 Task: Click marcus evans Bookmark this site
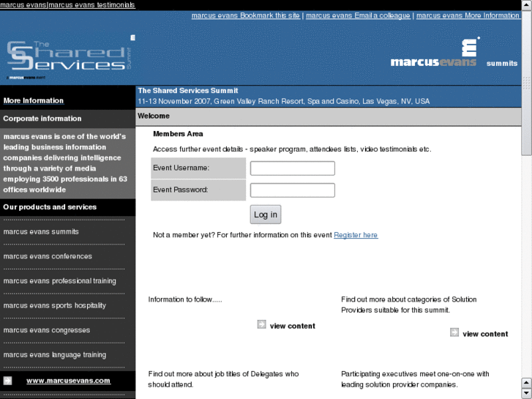point(246,15)
